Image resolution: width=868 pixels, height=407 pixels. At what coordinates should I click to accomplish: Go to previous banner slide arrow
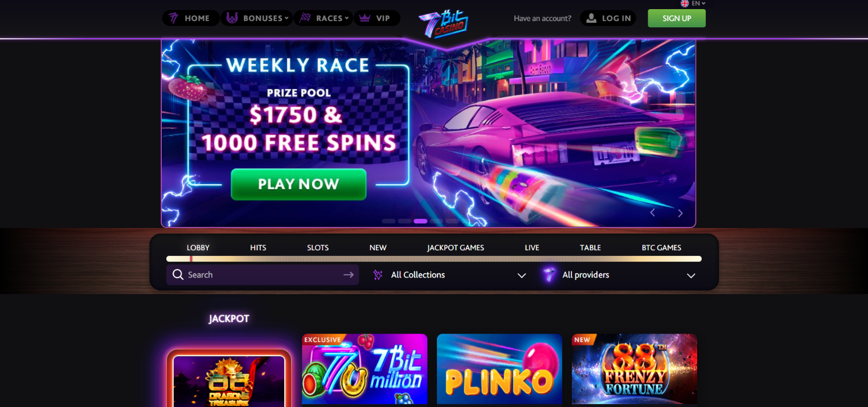[653, 213]
